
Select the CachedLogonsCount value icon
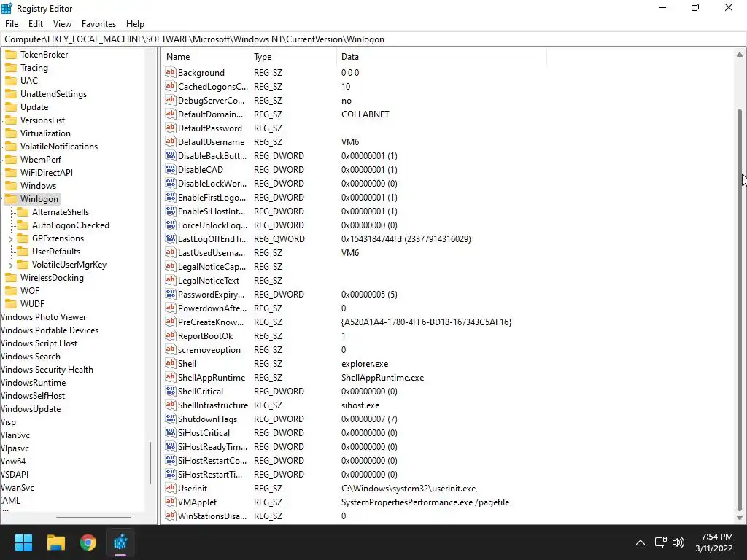click(171, 86)
